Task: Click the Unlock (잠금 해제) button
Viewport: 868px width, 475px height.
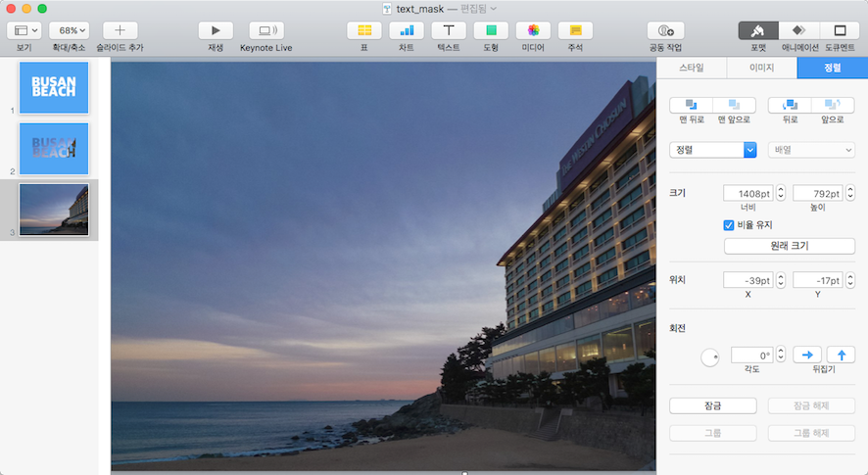Action: [x=811, y=405]
